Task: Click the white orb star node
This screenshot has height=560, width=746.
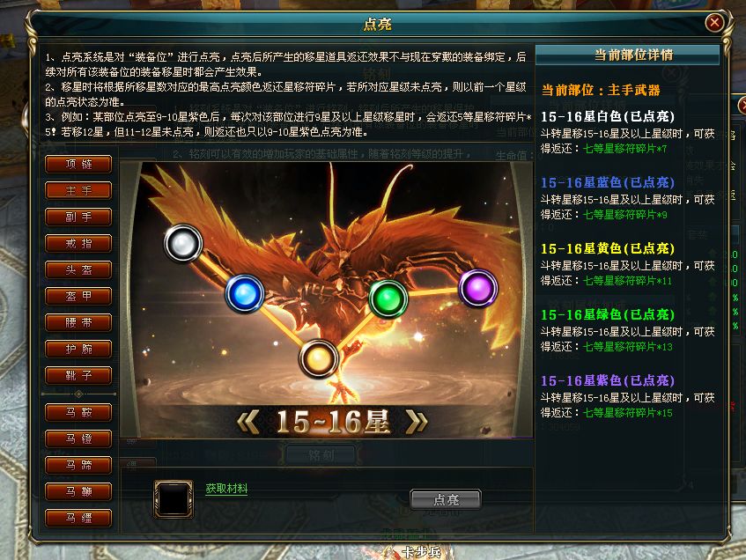Action: pos(183,244)
